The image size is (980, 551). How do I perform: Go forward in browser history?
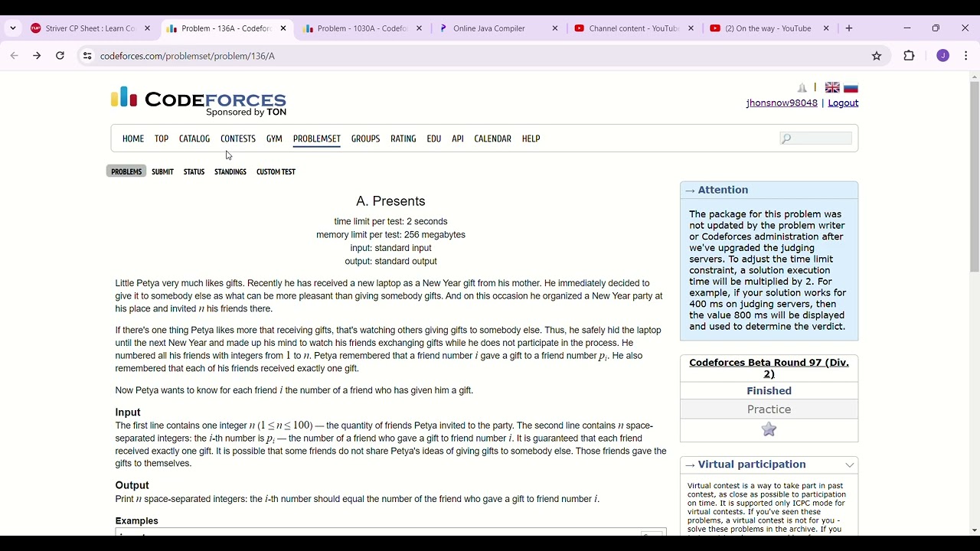(x=37, y=56)
